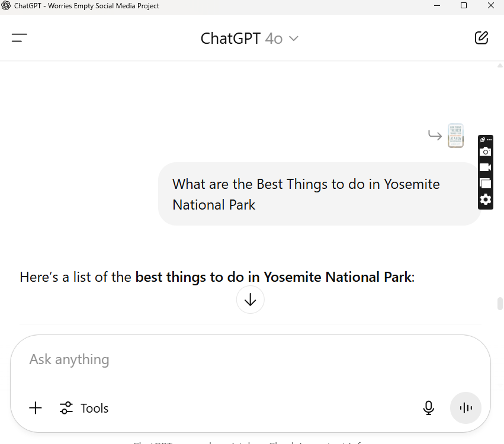This screenshot has width=504, height=444.
Task: Close the ChatGPT window
Action: [491, 5]
